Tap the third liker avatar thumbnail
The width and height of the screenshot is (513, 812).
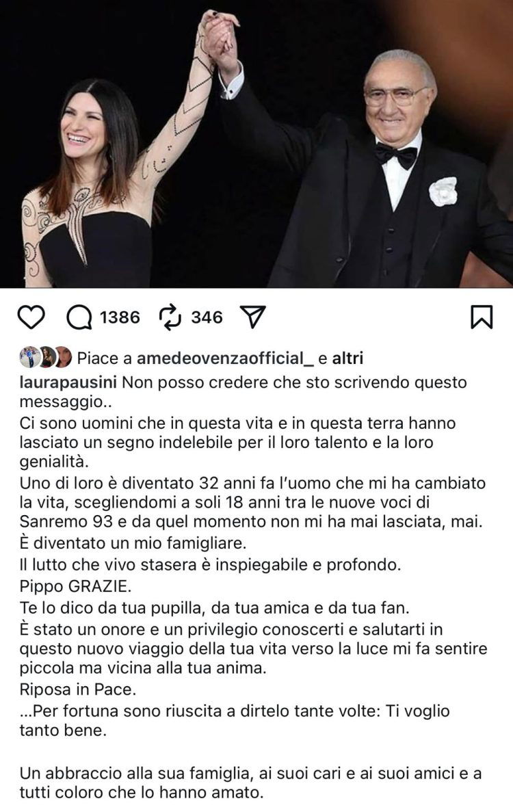tap(63, 357)
